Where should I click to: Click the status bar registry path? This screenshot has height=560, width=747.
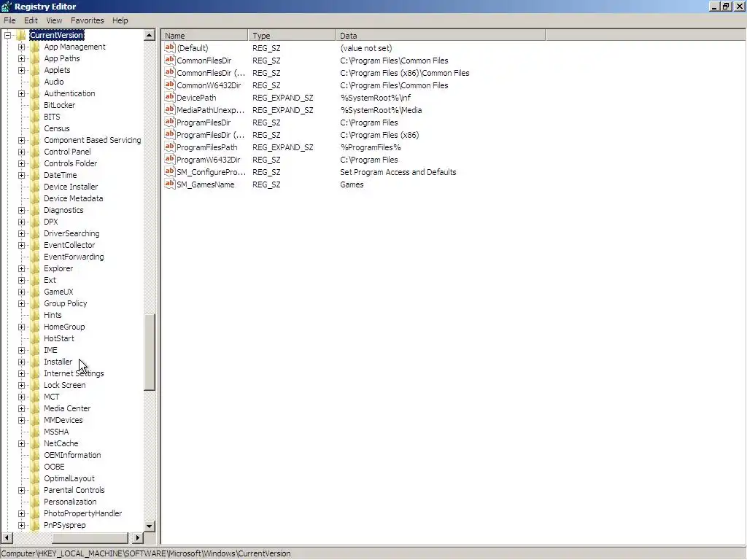146,553
